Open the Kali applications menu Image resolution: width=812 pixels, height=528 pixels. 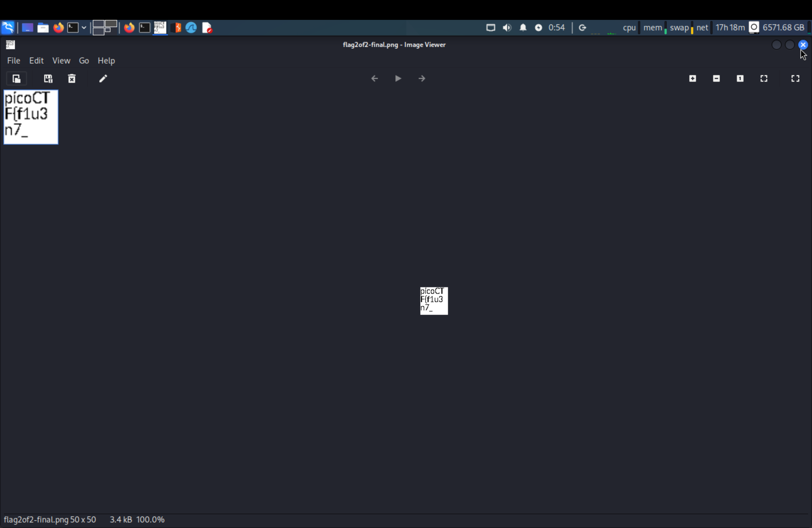(x=7, y=28)
